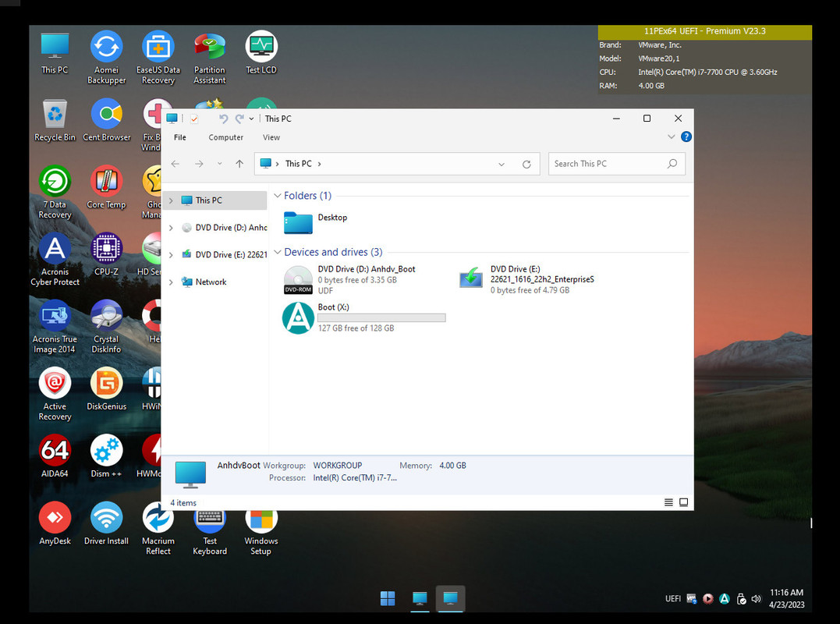Viewport: 840px width, 624px height.
Task: Launch CPU-Z from the desktop
Action: (106, 254)
